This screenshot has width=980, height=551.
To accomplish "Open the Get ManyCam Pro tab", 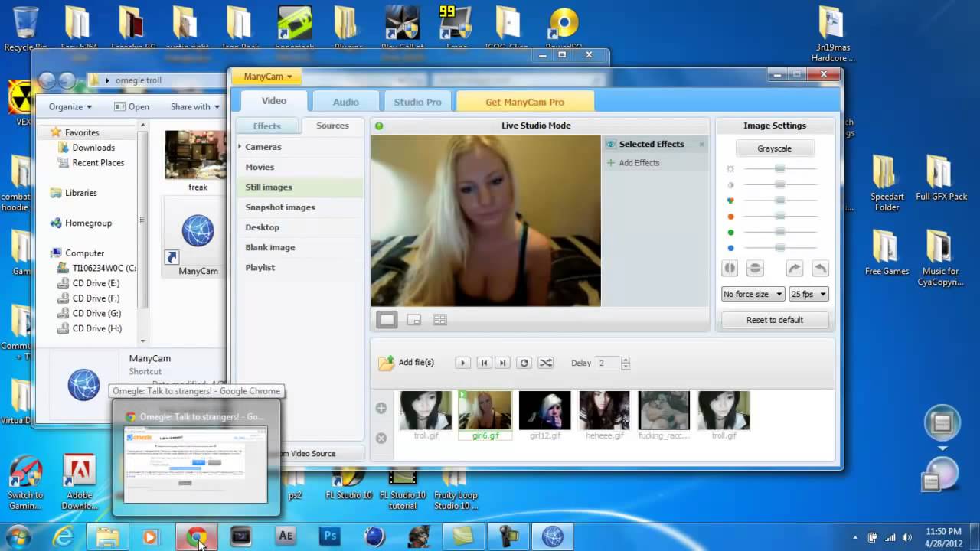I will coord(524,102).
